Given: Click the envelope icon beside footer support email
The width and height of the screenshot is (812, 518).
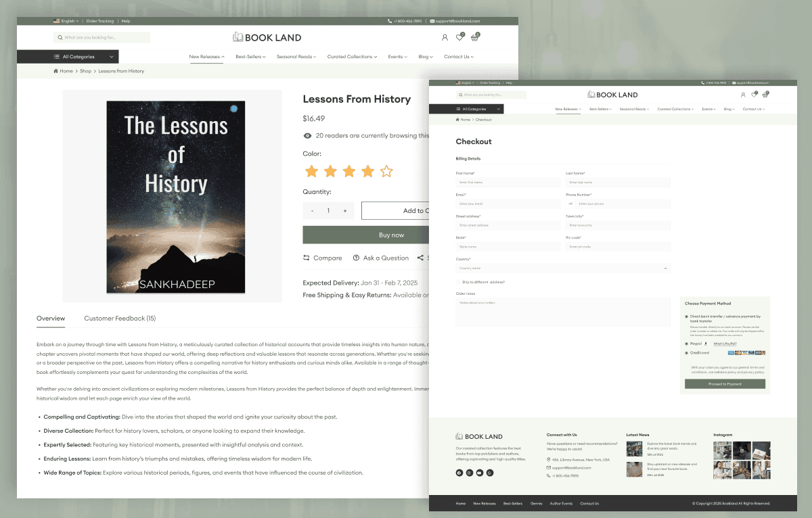Looking at the screenshot, I should (x=549, y=468).
